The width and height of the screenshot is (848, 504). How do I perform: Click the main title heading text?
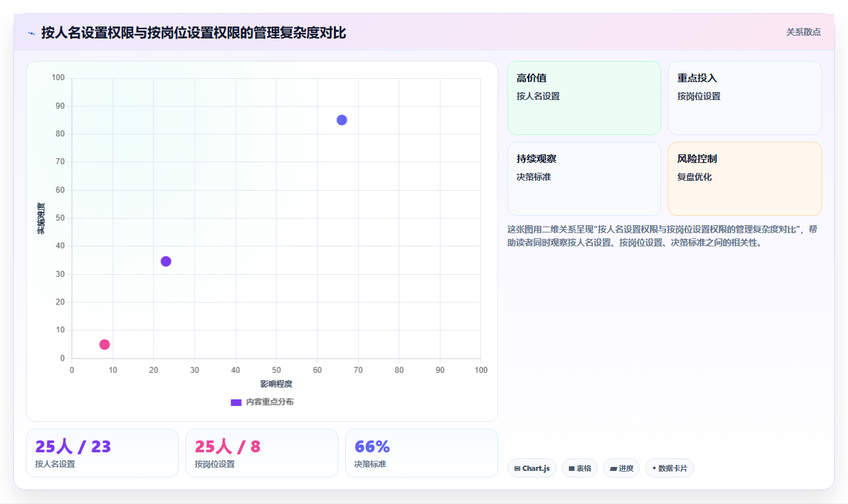click(193, 32)
